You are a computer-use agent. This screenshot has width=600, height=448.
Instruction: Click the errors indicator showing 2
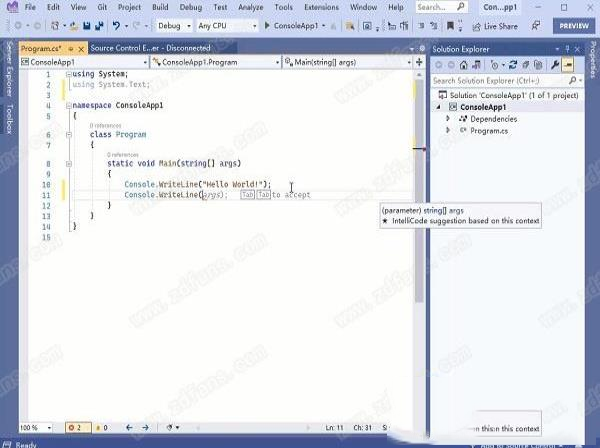[74, 427]
